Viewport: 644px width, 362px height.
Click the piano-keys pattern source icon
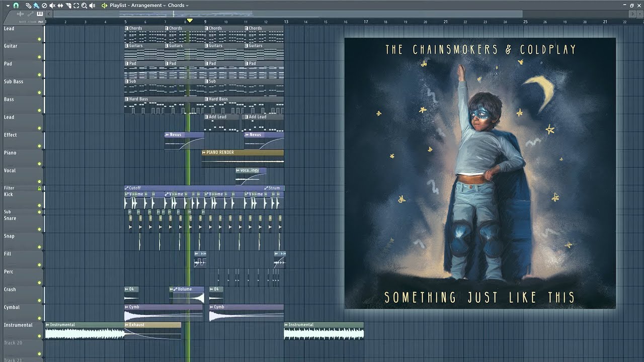[x=40, y=14]
